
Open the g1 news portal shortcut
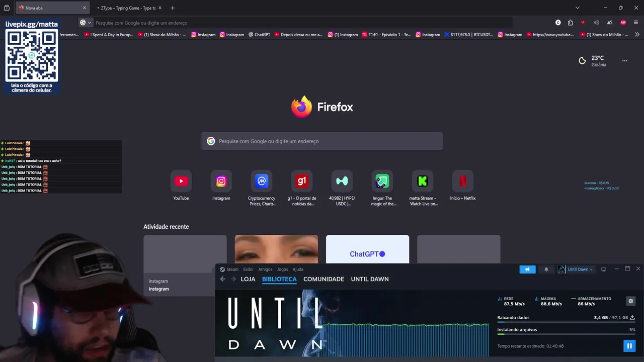point(302,188)
